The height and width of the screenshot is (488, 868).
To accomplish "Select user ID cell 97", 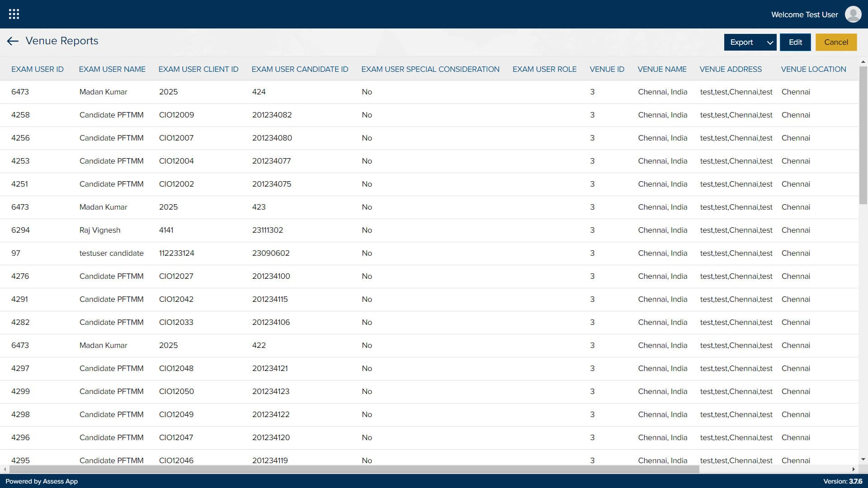I will 16,253.
